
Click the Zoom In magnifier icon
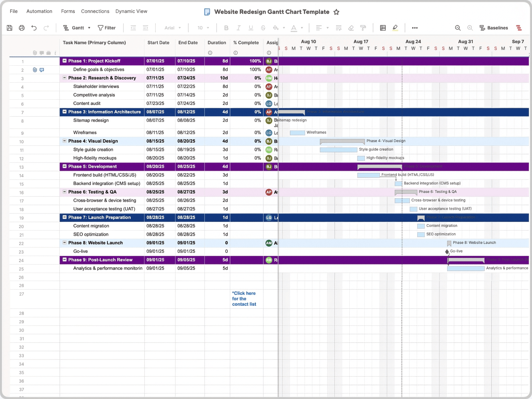point(470,28)
